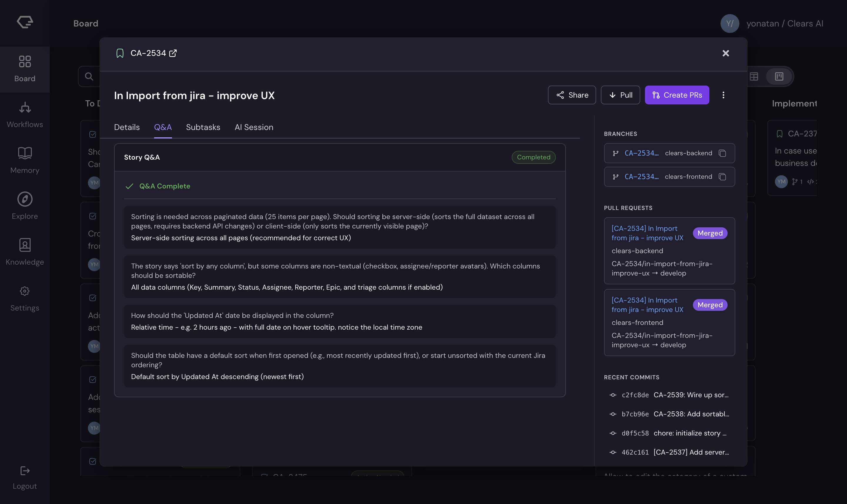The image size is (847, 504).
Task: Open Workflows from the sidebar
Action: (25, 115)
